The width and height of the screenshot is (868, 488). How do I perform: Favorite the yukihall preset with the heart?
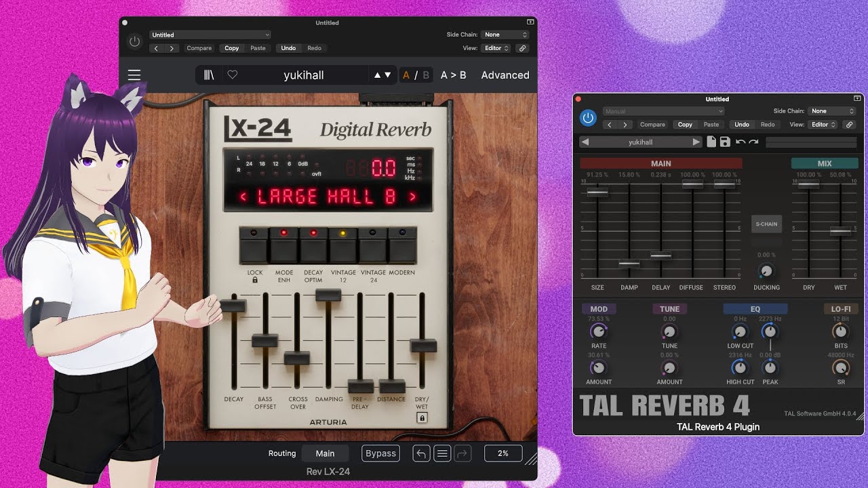233,75
